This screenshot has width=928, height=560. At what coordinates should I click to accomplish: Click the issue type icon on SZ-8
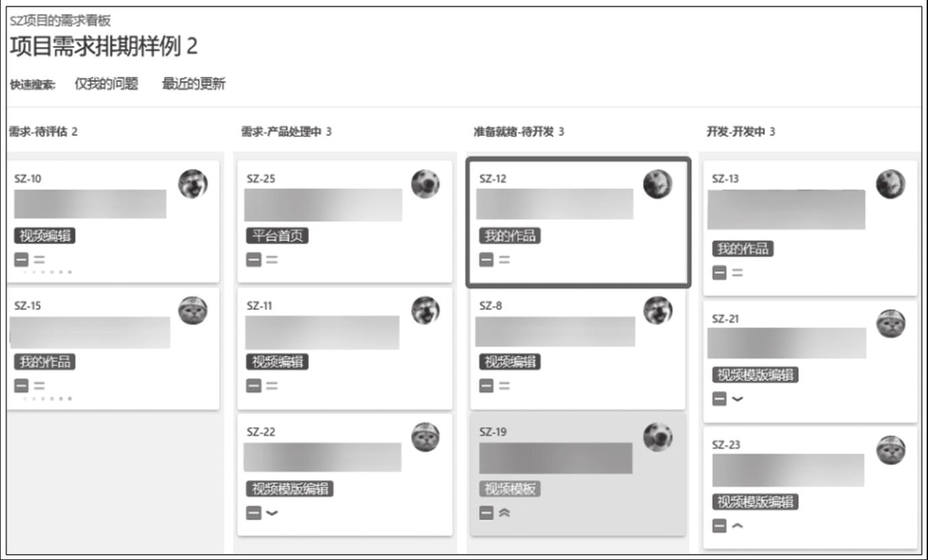pyautogui.click(x=486, y=386)
